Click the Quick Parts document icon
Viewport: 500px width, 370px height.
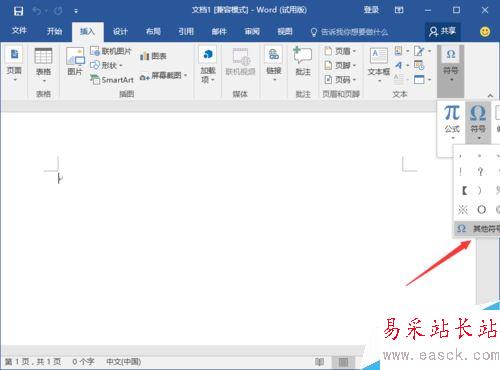coord(398,51)
